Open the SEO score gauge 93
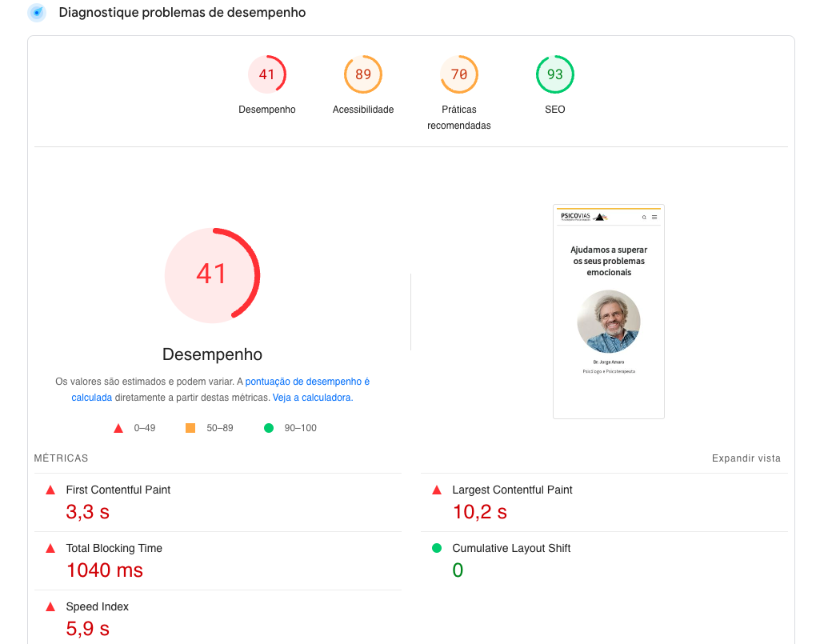 pyautogui.click(x=555, y=74)
